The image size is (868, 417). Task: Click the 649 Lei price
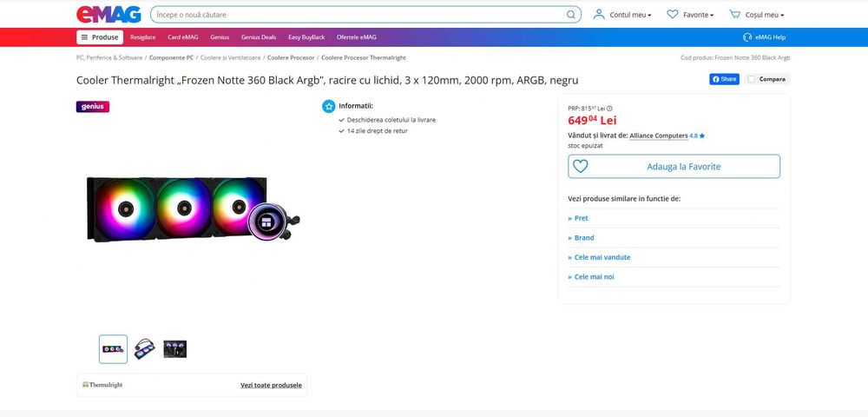tap(592, 120)
